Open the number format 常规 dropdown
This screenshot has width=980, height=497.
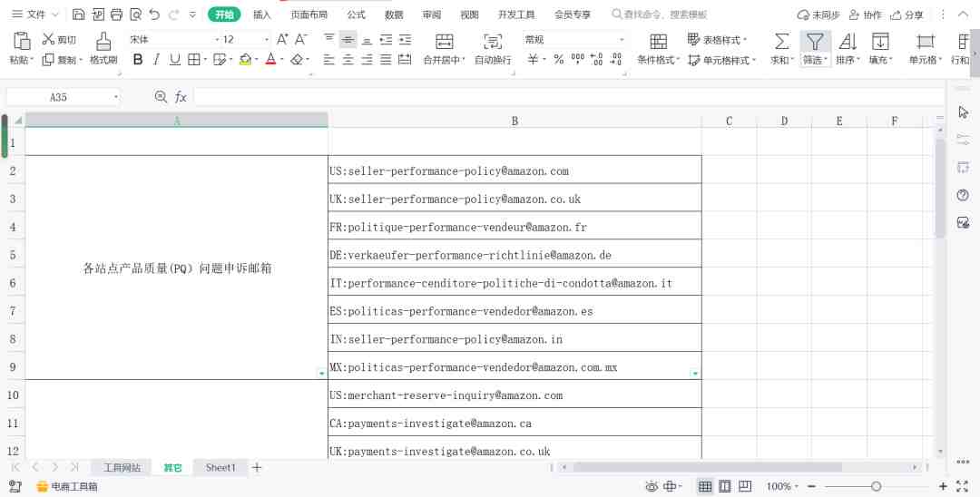pos(622,40)
